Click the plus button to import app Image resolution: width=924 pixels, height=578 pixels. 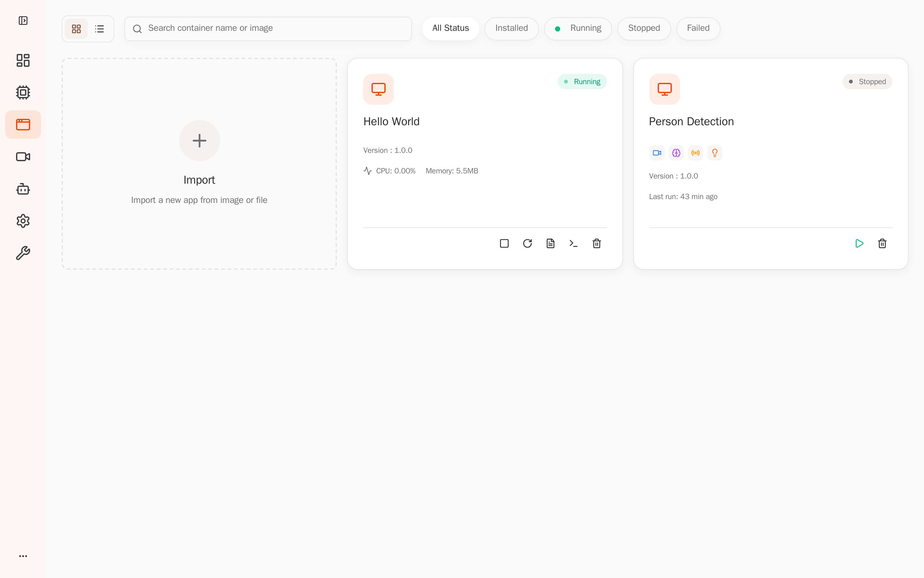pos(199,141)
